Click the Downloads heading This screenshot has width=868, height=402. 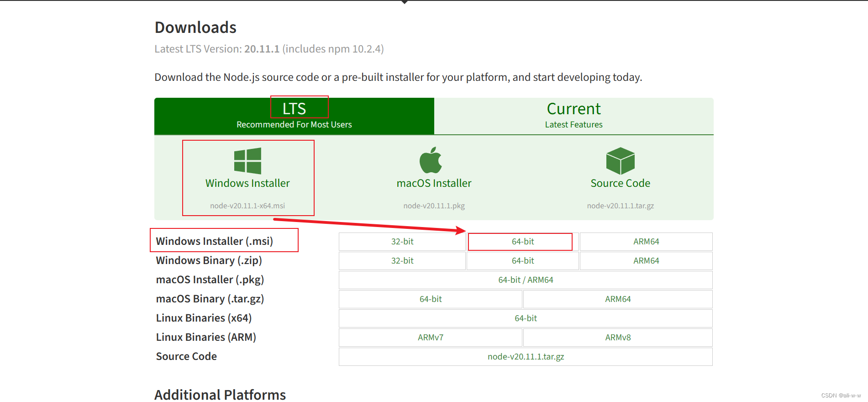coord(195,27)
